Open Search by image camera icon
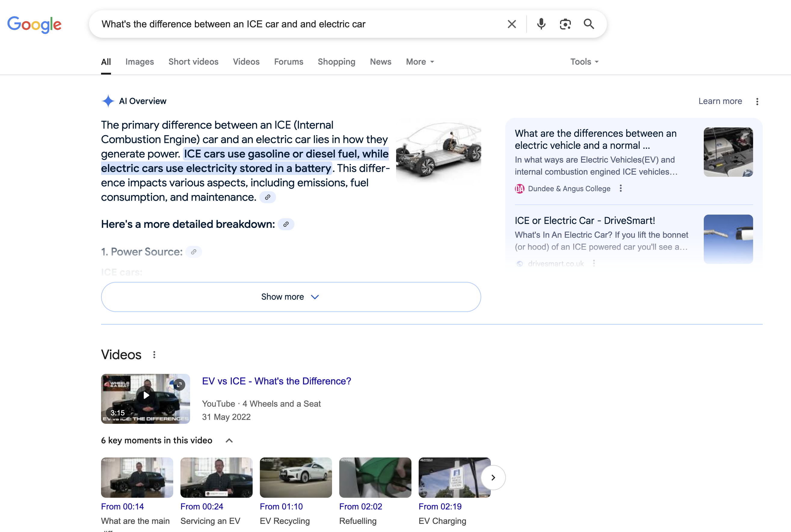The width and height of the screenshot is (791, 532). (565, 24)
